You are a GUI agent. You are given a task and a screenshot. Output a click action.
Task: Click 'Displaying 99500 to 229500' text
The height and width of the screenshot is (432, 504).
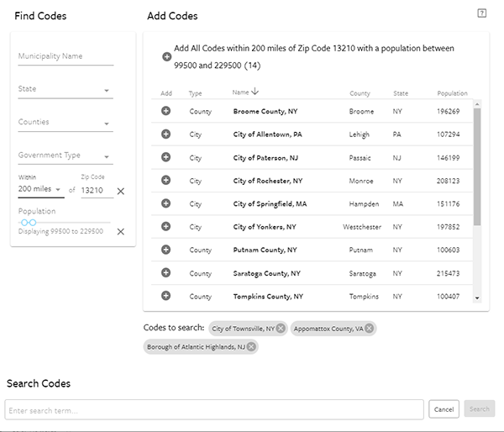tap(60, 231)
